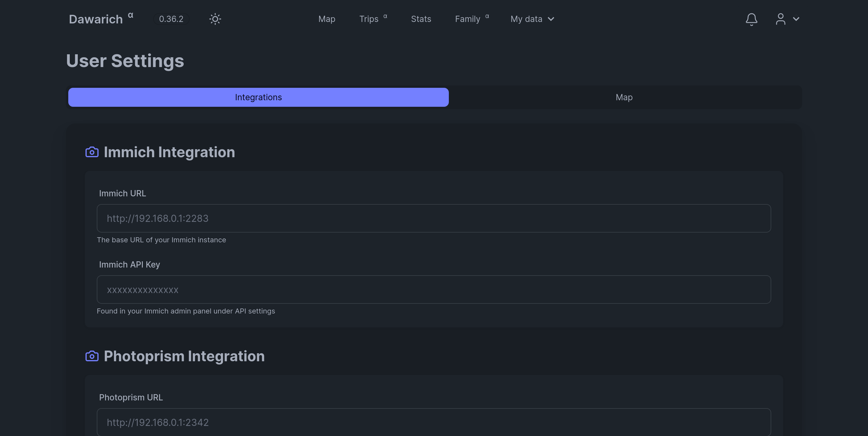
Task: Click the Immich Integration heading
Action: [x=169, y=152]
